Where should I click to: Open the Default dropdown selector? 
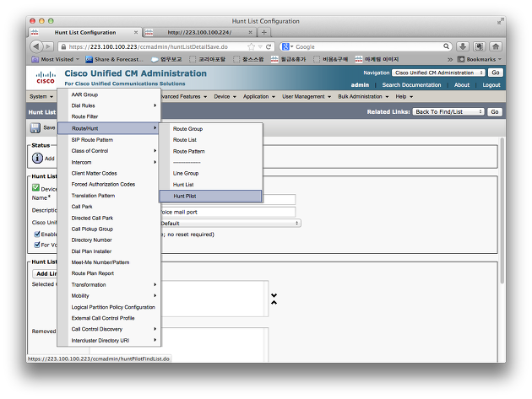click(x=230, y=223)
